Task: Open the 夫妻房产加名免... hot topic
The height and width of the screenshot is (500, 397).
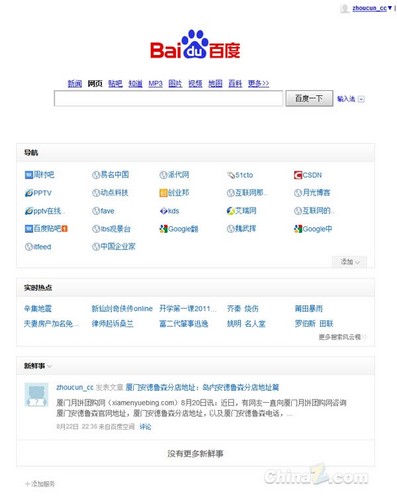Action: 51,324
